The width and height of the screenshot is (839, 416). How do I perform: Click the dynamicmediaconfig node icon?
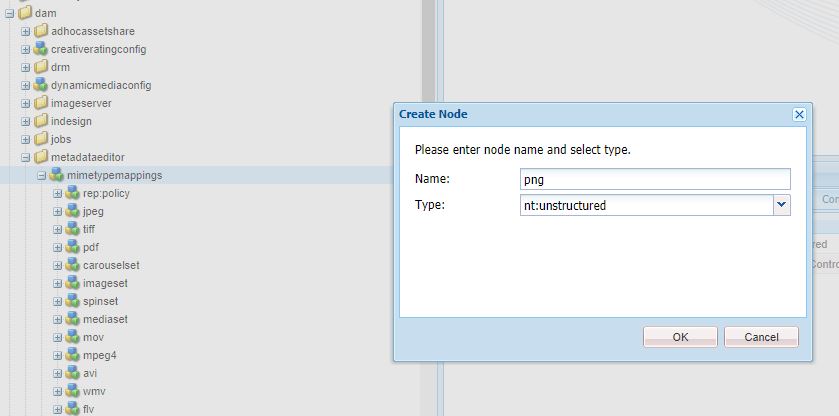tap(41, 85)
